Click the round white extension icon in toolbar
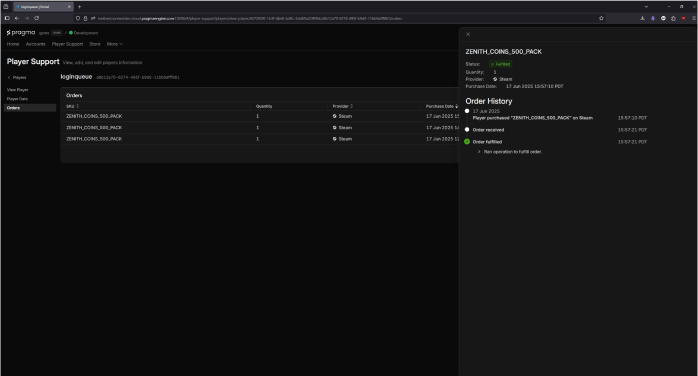Screen dimensions: 698x376 pos(663,18)
